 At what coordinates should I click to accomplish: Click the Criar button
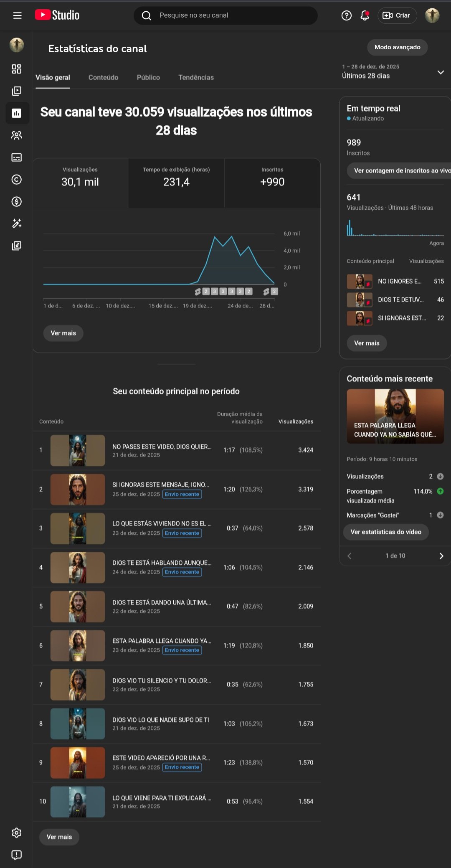(397, 15)
